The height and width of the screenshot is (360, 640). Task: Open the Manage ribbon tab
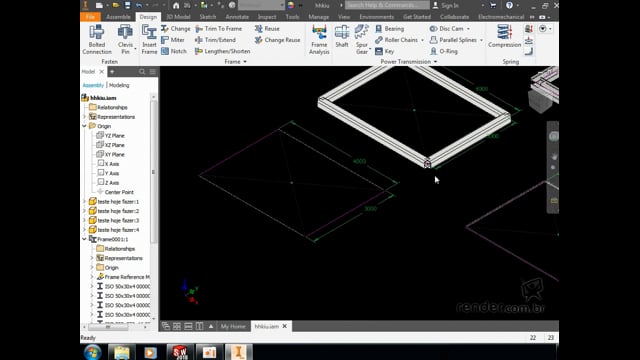pos(318,17)
